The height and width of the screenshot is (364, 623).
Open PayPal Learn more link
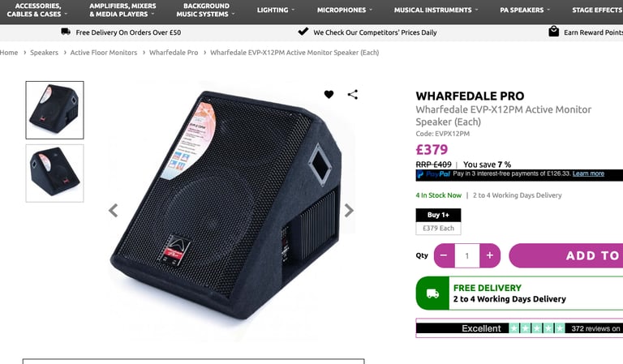click(x=588, y=173)
